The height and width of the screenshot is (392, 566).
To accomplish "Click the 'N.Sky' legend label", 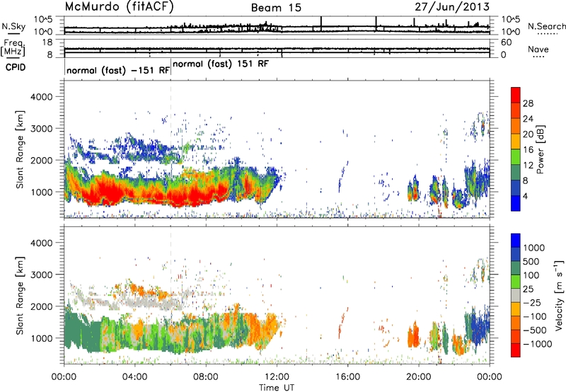I will 13,26.
